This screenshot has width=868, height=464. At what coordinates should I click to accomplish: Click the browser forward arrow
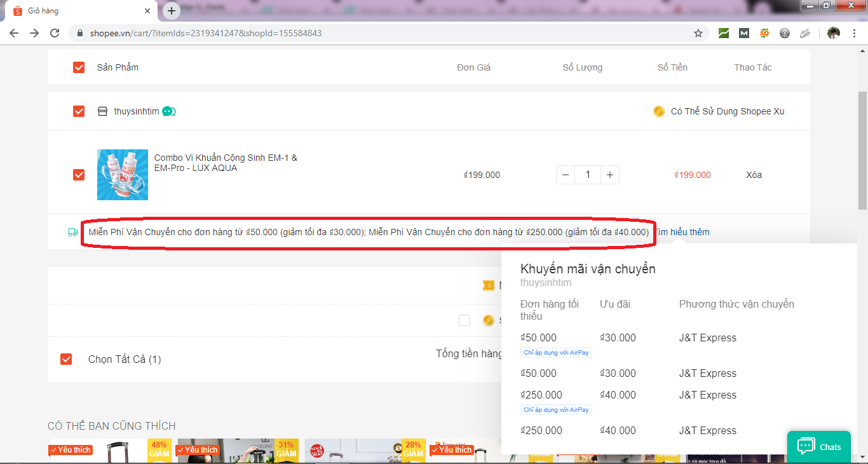point(34,33)
